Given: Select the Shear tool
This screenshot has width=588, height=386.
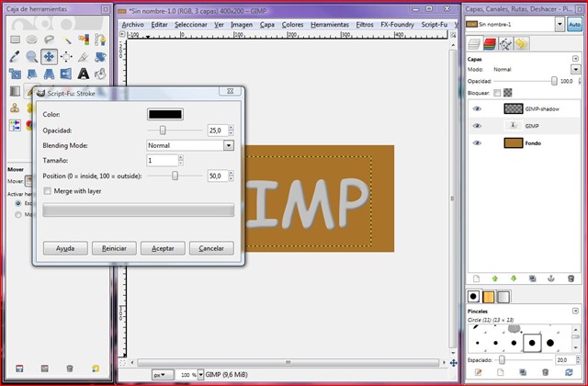Looking at the screenshot, I should (x=32, y=74).
